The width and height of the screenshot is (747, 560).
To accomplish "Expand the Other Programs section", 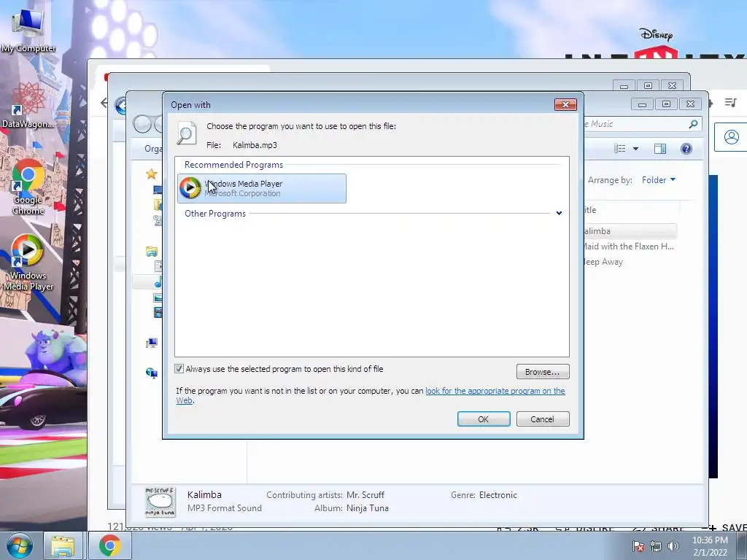I will [559, 214].
